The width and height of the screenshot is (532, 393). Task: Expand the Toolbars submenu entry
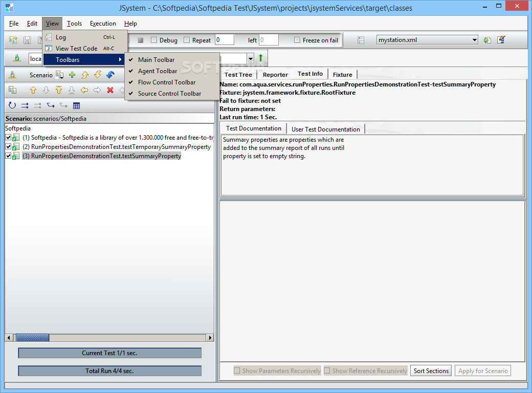[85, 60]
